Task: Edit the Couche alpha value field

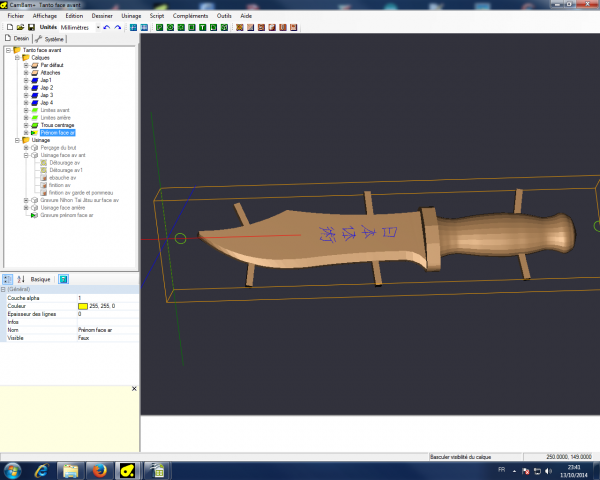Action: pyautogui.click(x=108, y=298)
